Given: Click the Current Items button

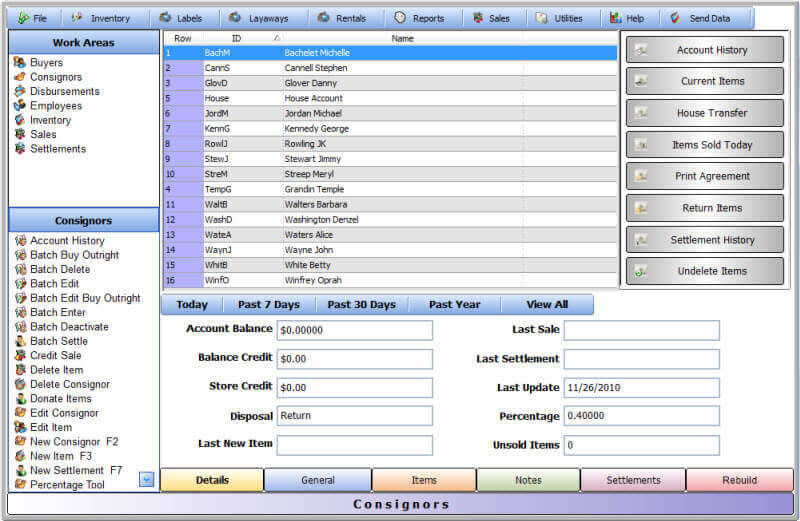Looking at the screenshot, I should click(705, 81).
